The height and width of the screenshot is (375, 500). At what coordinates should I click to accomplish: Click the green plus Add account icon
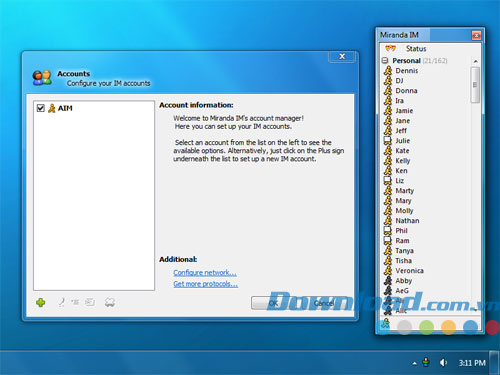click(41, 302)
